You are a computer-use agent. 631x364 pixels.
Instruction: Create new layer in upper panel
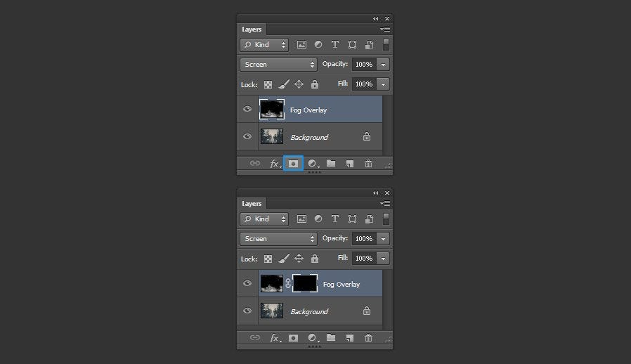coord(350,164)
